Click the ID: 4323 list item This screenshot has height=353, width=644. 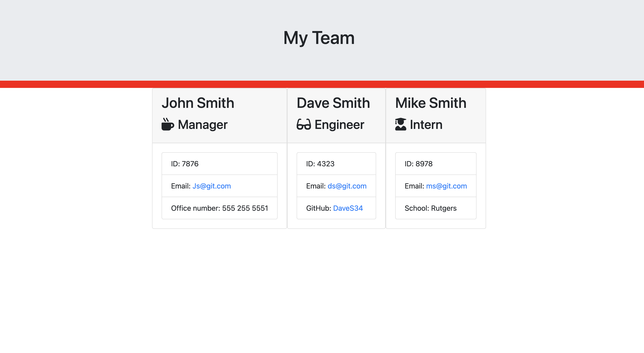(336, 164)
